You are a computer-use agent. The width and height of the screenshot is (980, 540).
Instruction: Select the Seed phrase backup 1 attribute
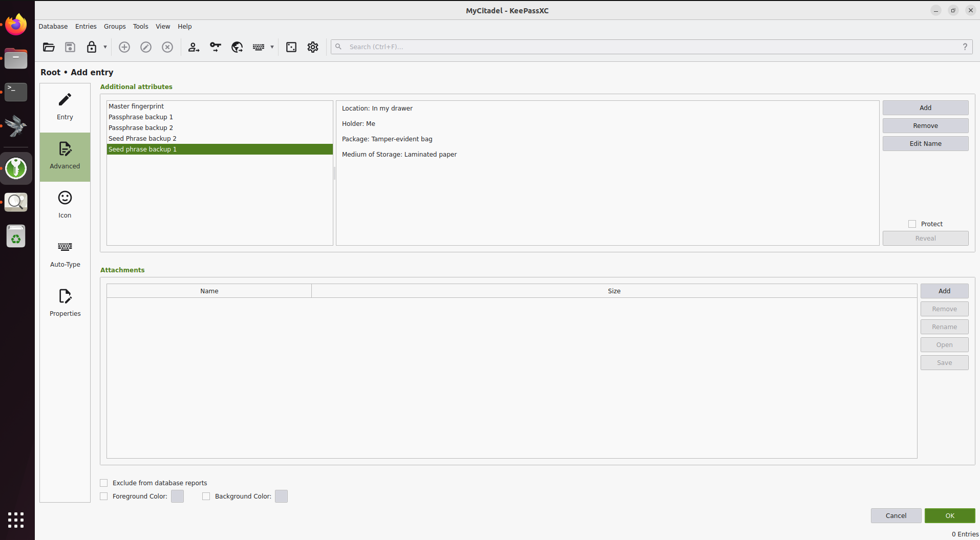[x=220, y=149]
